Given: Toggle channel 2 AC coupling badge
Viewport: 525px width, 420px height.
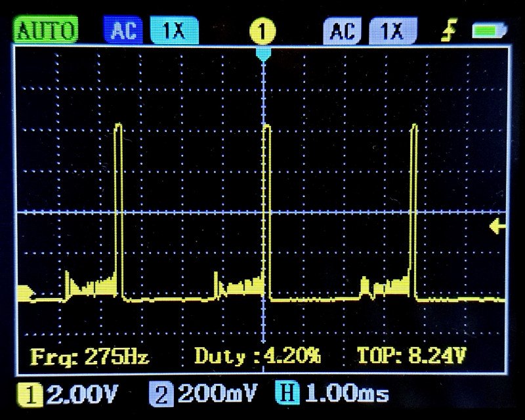Looking at the screenshot, I should 342,30.
